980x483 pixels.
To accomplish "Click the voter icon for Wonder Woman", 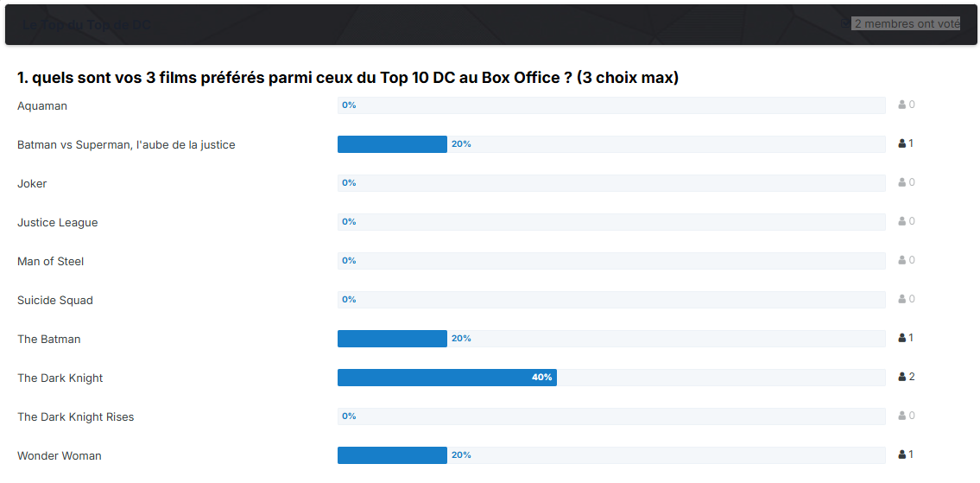I will (x=902, y=454).
